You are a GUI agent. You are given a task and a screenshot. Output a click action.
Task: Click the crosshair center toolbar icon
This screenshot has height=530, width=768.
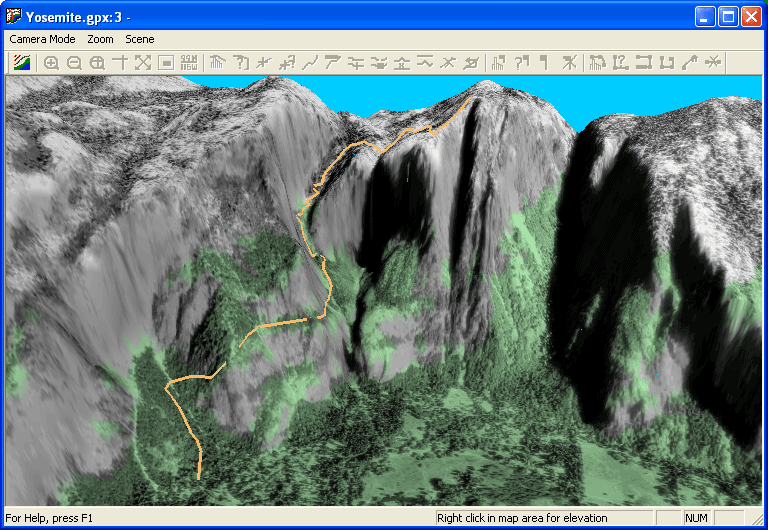tap(120, 62)
